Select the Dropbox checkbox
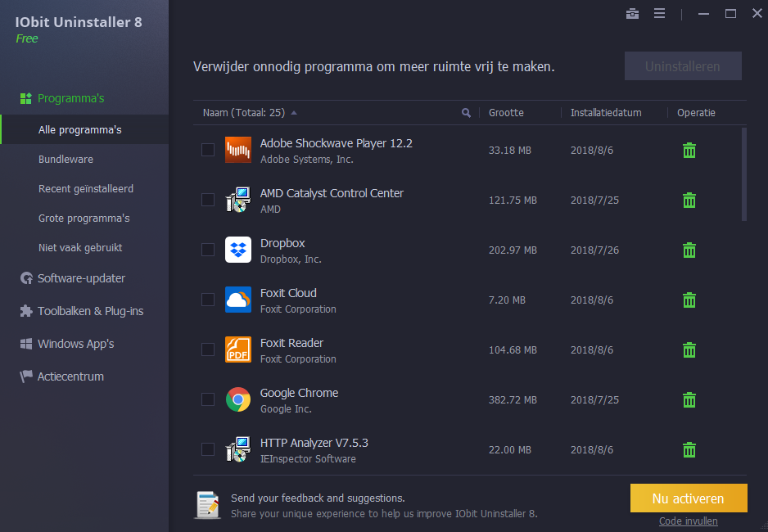The height and width of the screenshot is (532, 768). [208, 250]
